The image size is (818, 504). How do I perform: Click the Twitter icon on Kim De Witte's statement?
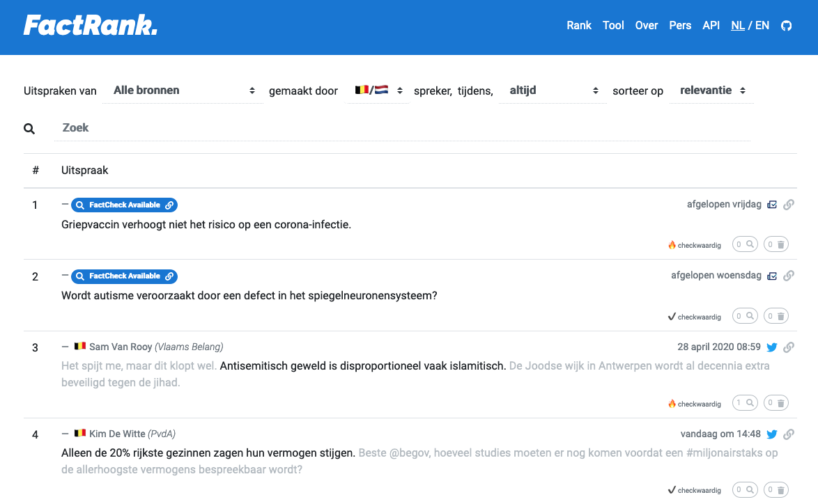tap(772, 434)
